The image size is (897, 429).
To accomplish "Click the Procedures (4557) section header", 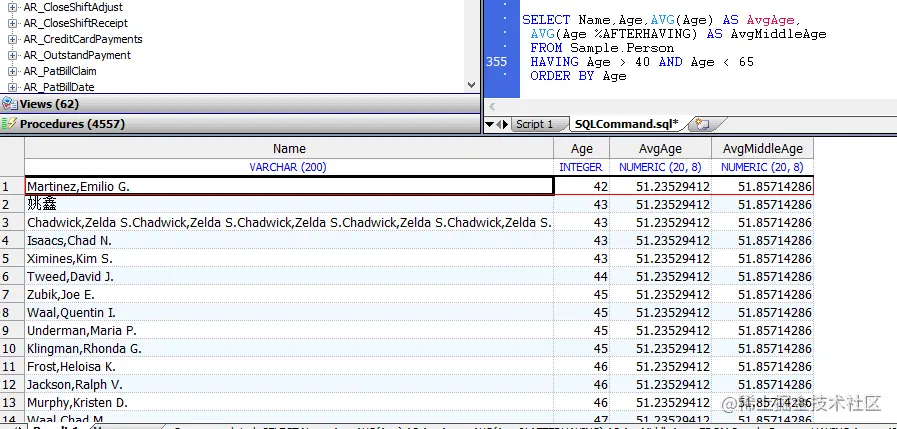I will [240, 124].
